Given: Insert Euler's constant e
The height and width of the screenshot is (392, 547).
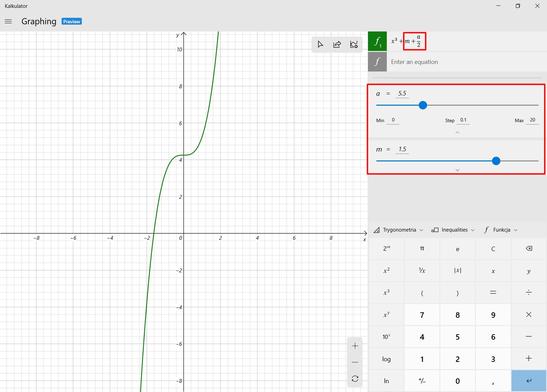Looking at the screenshot, I should click(x=458, y=249).
